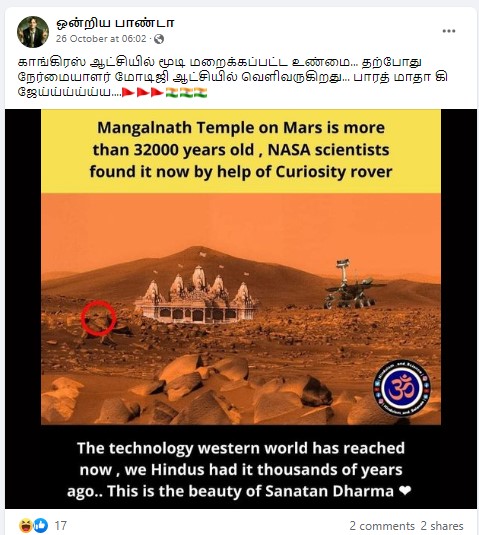
Task: Click the Haha reaction emoji icon
Action: tap(26, 525)
